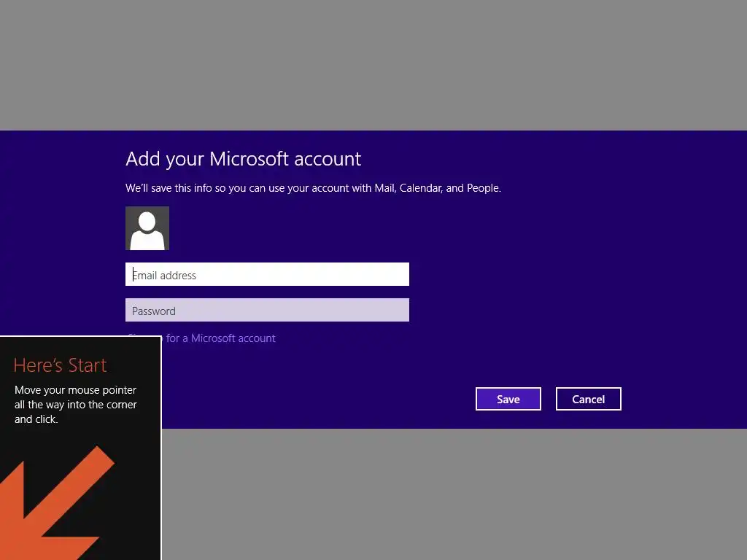This screenshot has width=747, height=560.
Task: Click the "We'll save this info" description text
Action: (314, 188)
